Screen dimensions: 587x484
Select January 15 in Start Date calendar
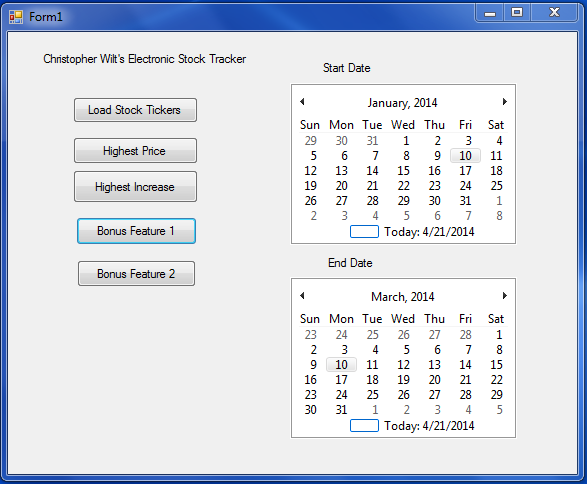(403, 171)
